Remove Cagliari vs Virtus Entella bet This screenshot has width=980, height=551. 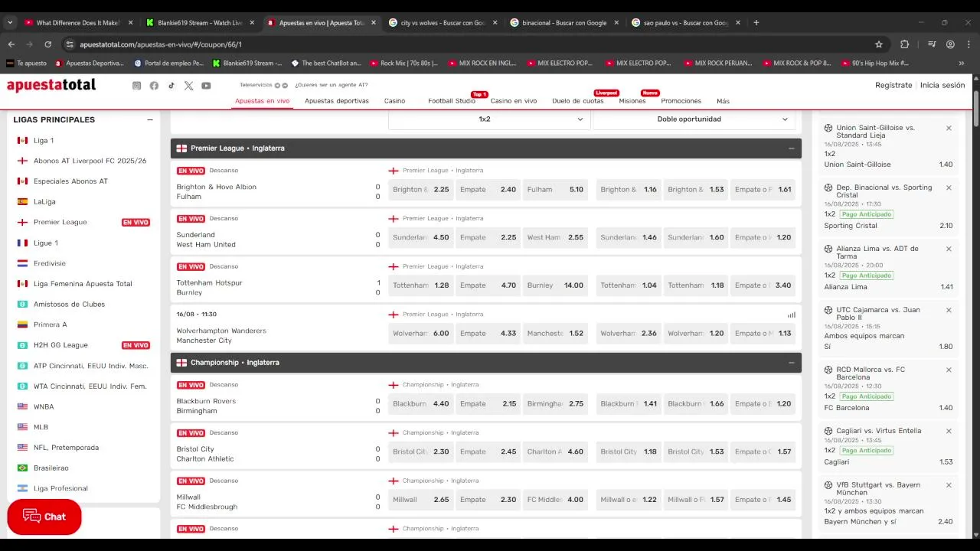tap(949, 432)
